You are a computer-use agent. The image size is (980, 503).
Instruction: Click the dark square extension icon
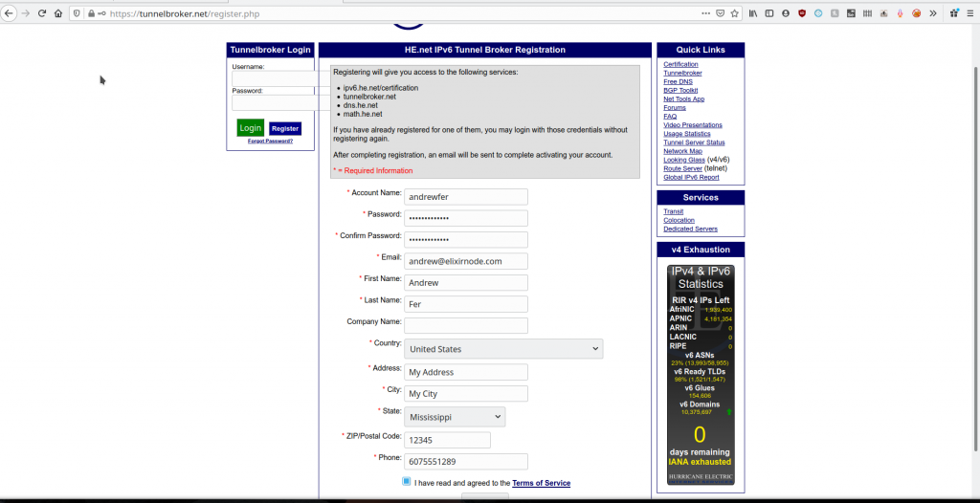851,13
